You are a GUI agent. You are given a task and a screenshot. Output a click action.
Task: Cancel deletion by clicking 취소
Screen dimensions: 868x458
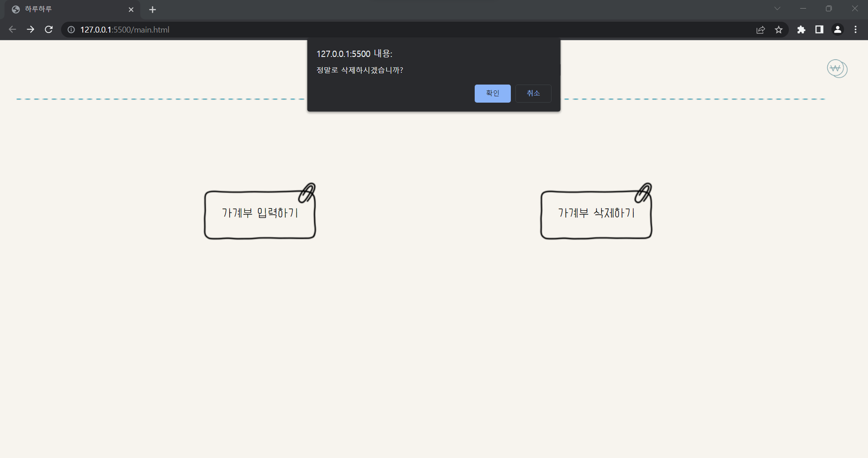pyautogui.click(x=533, y=94)
